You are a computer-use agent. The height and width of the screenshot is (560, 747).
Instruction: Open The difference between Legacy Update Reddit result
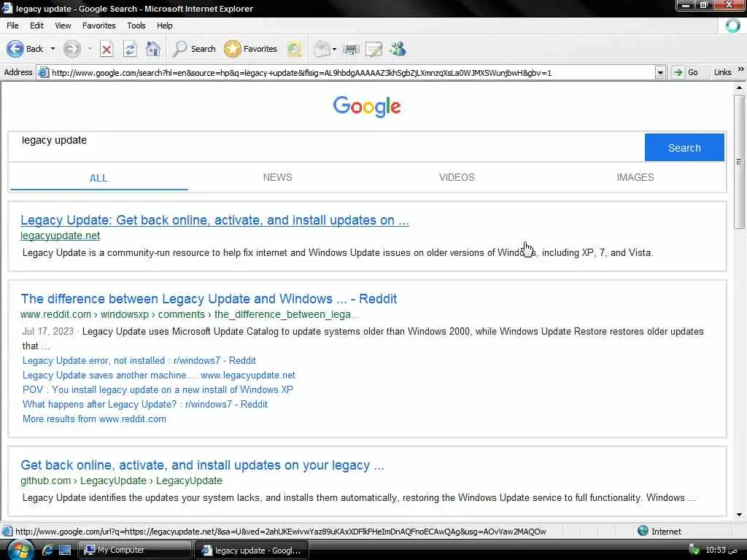pyautogui.click(x=209, y=298)
